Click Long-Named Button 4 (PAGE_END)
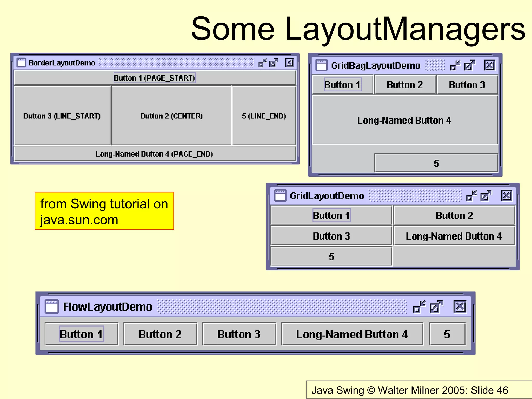Viewport: 532px width, 399px height. [x=155, y=154]
